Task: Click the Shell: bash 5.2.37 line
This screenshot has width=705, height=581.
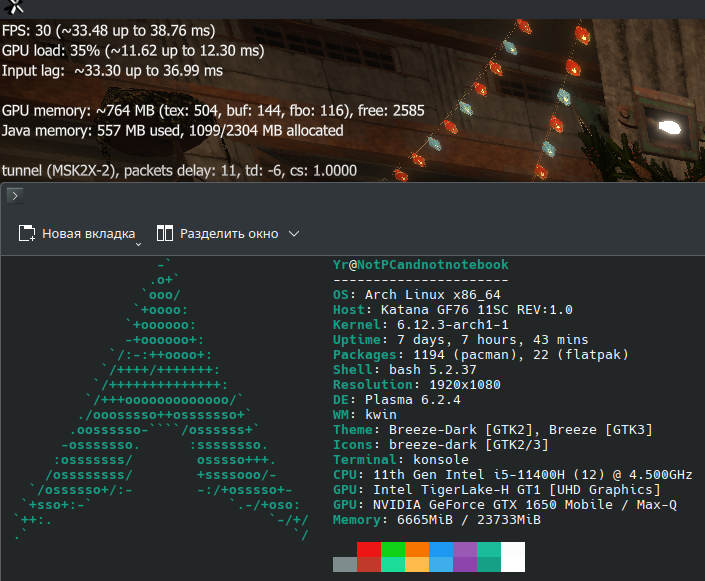Action: click(x=404, y=369)
